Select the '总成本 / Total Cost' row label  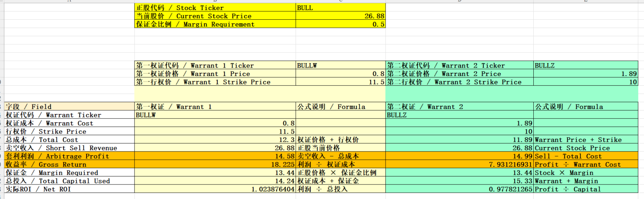[69, 140]
